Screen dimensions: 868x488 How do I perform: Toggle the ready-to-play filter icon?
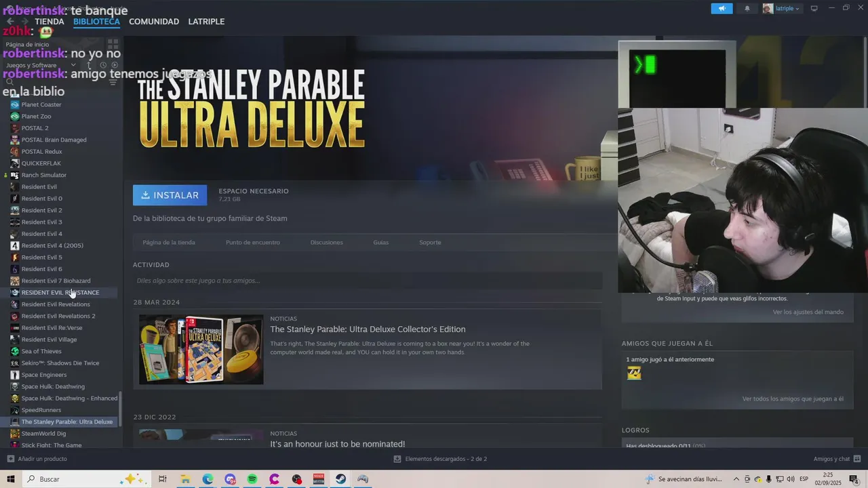point(114,66)
